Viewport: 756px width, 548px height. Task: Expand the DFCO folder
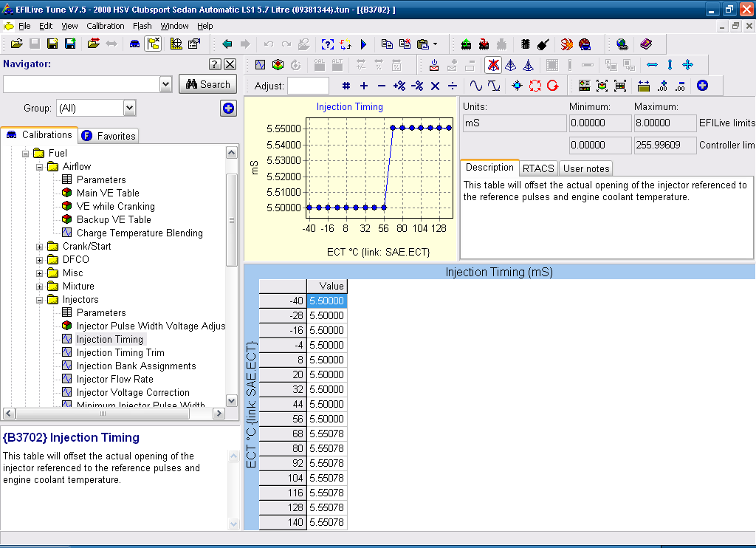40,260
